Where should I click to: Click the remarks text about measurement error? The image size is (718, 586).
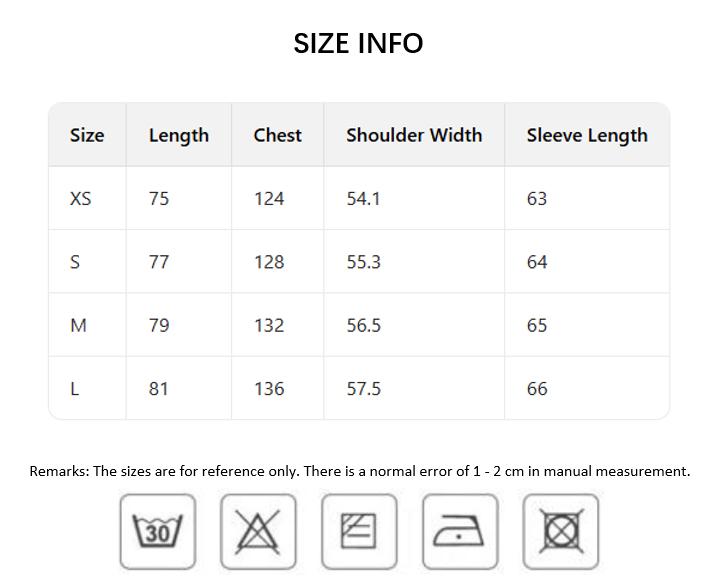359,471
